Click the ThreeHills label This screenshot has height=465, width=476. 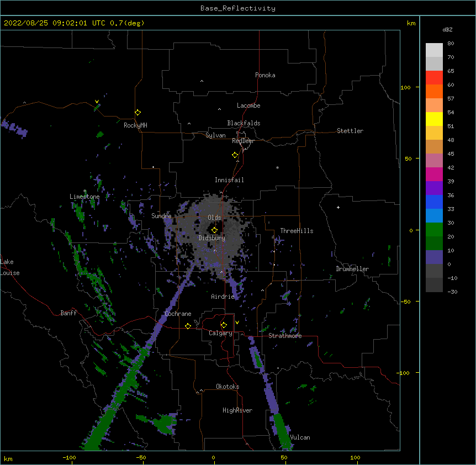tap(297, 231)
